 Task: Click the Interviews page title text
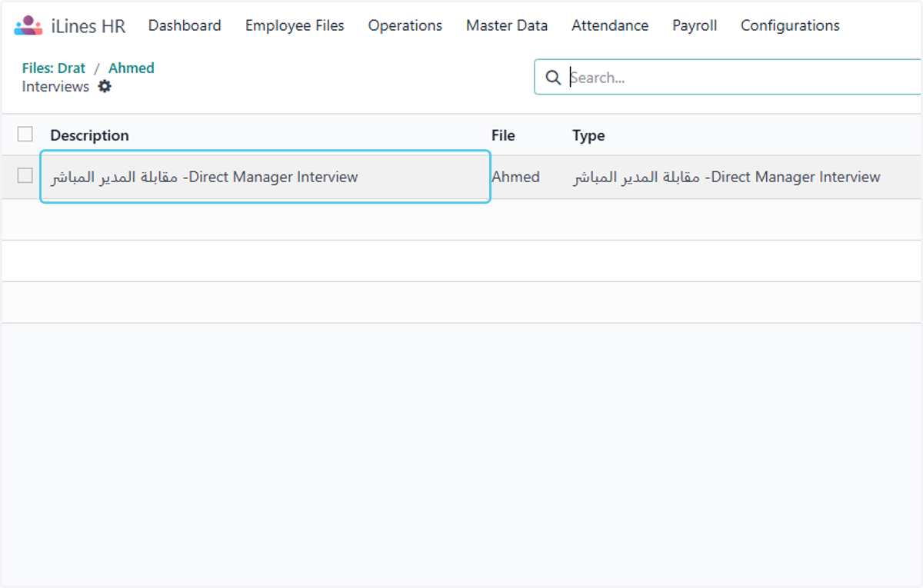(55, 87)
